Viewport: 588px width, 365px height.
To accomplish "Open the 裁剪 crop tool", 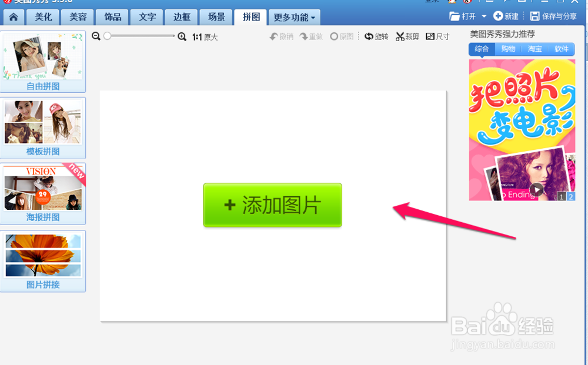I will [407, 36].
